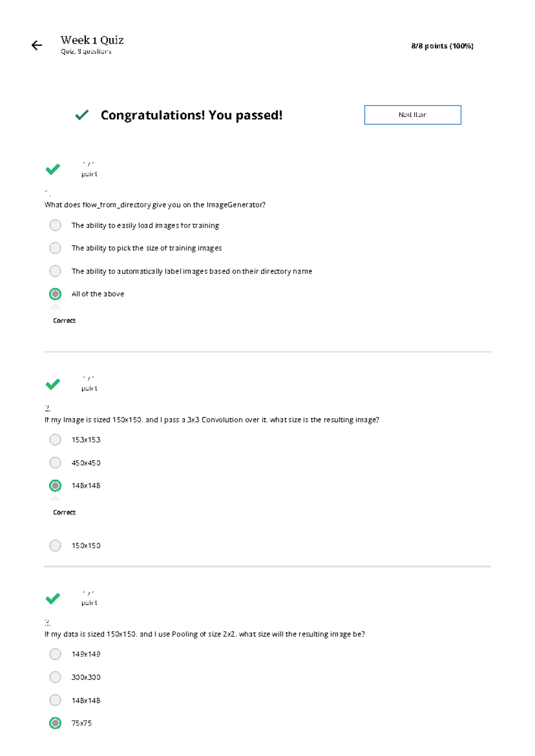Click the Next Item button

412,114
